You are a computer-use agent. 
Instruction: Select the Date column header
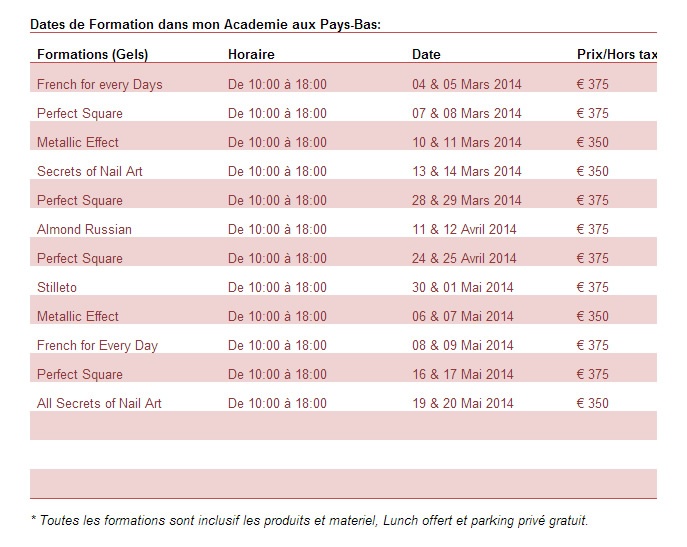click(x=426, y=54)
